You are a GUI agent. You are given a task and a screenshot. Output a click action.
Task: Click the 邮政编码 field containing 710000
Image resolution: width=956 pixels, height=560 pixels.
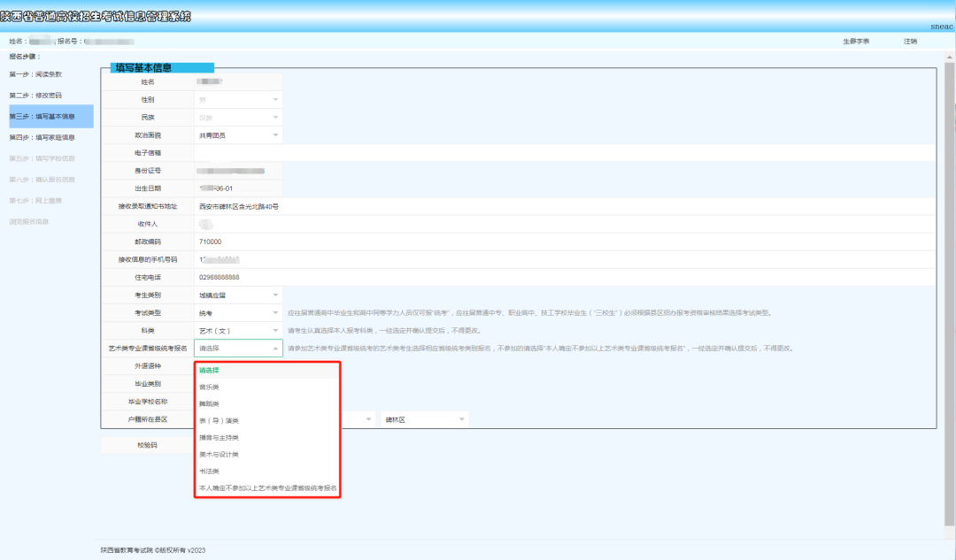[565, 242]
